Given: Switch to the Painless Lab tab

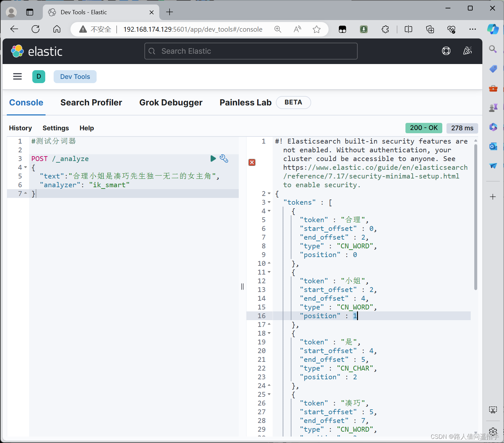Looking at the screenshot, I should [x=246, y=103].
